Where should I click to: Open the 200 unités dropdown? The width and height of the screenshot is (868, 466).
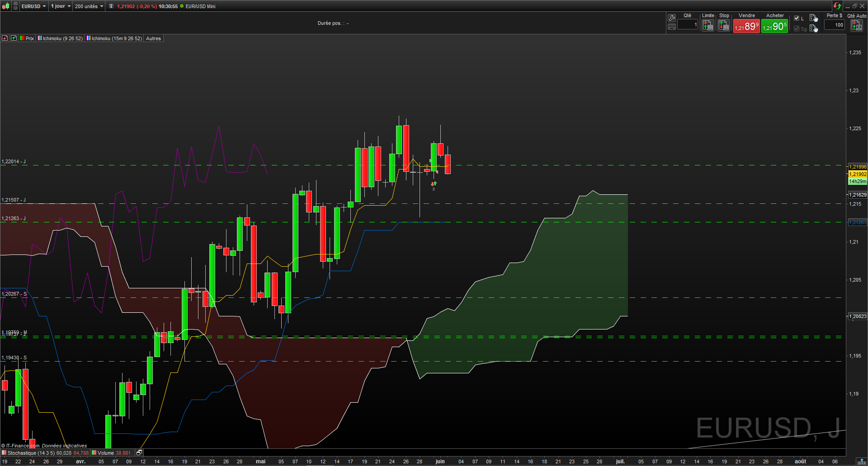click(89, 6)
